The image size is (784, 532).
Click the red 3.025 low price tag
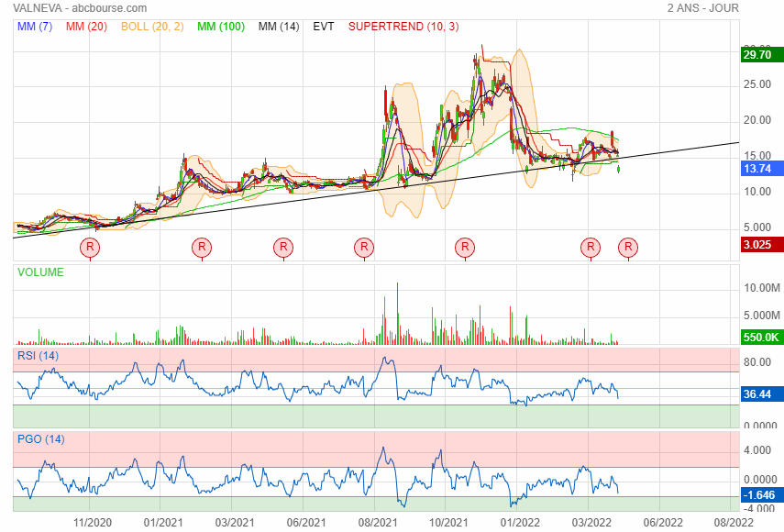[762, 245]
